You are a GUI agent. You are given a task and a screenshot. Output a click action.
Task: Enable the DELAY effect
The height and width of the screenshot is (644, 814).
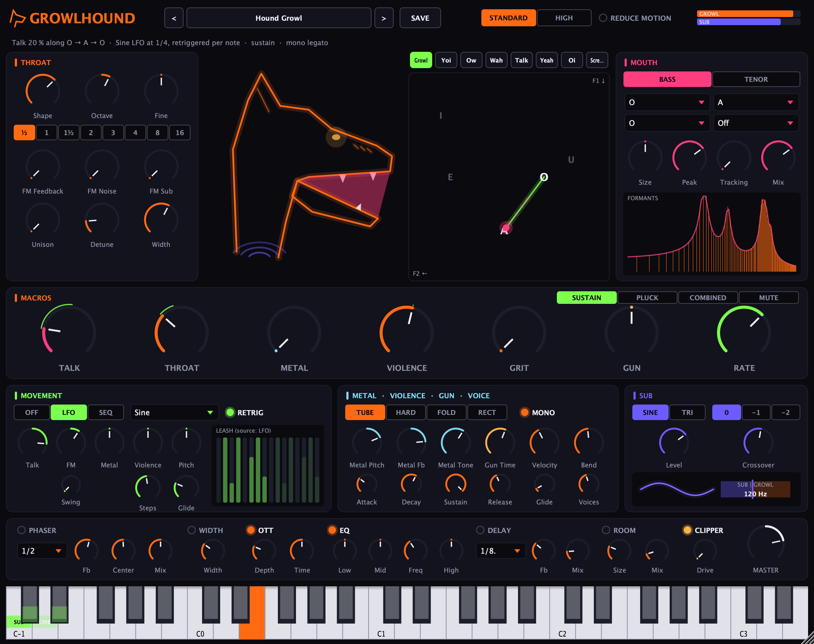(x=493, y=530)
